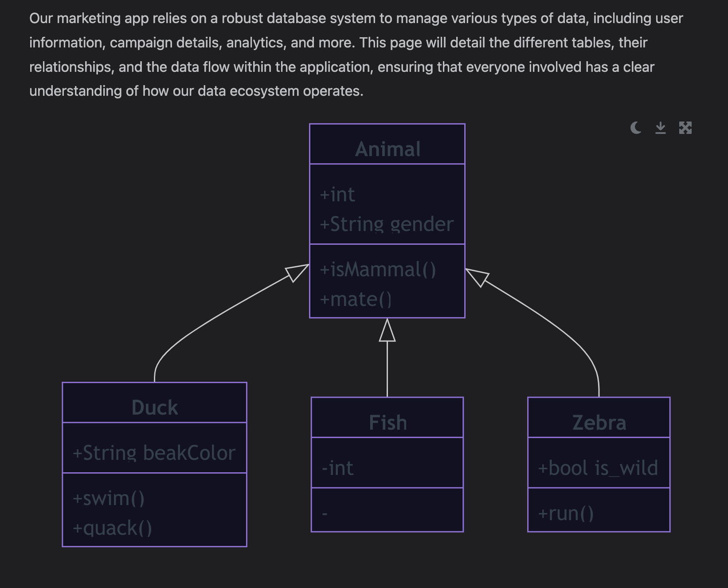Image resolution: width=728 pixels, height=588 pixels.
Task: Click the arrowhead on Animal's left side
Action: point(297,272)
